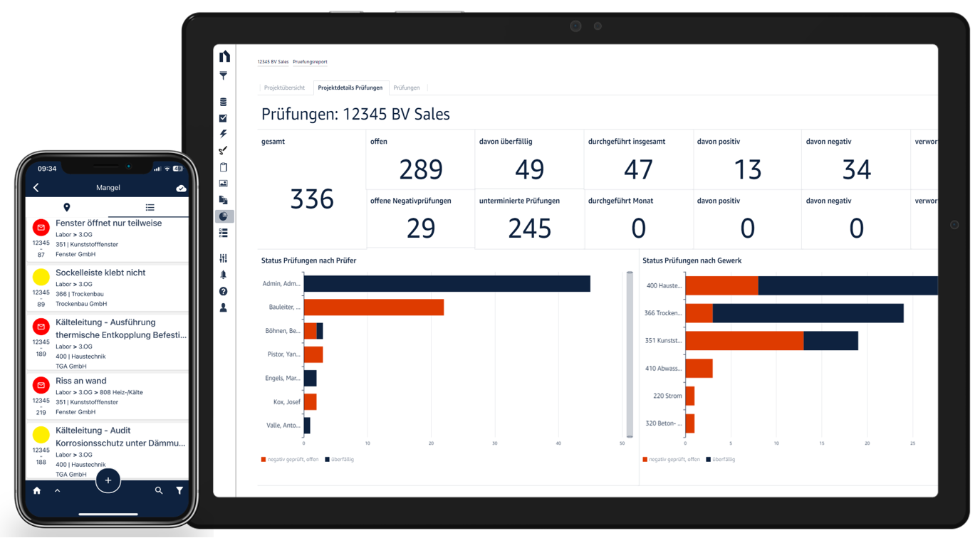Click the dark segment of '366 Trocken...' bar
Screen dimensions: 980x538
(808, 313)
